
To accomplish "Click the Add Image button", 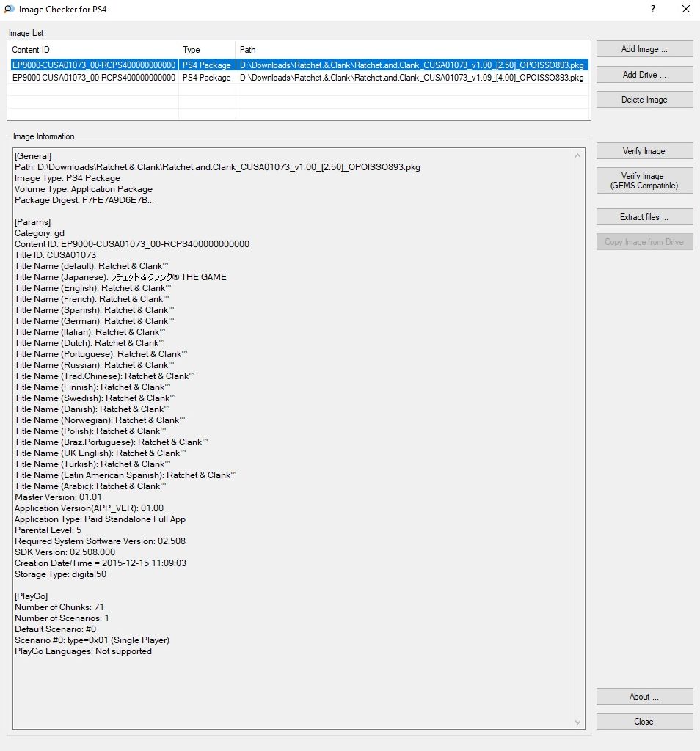I will [644, 49].
